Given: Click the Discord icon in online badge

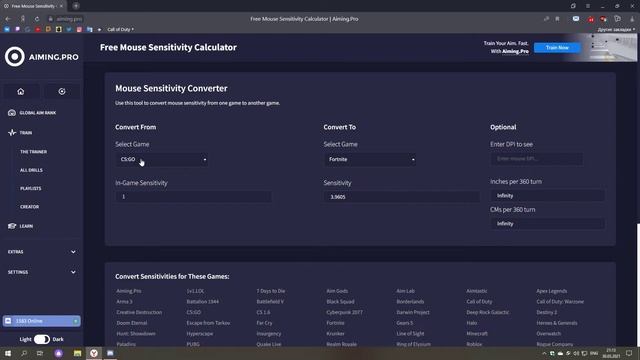Looking at the screenshot, I should pyautogui.click(x=8, y=321).
